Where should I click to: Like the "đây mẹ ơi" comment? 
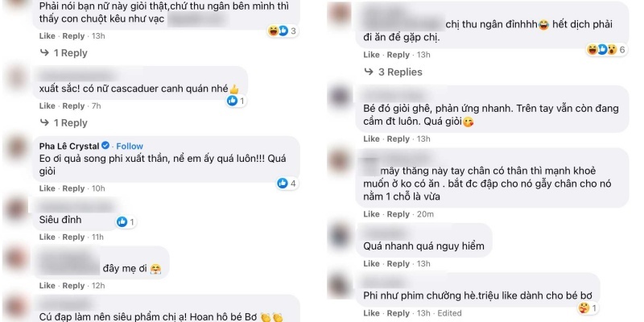pyautogui.click(x=47, y=286)
